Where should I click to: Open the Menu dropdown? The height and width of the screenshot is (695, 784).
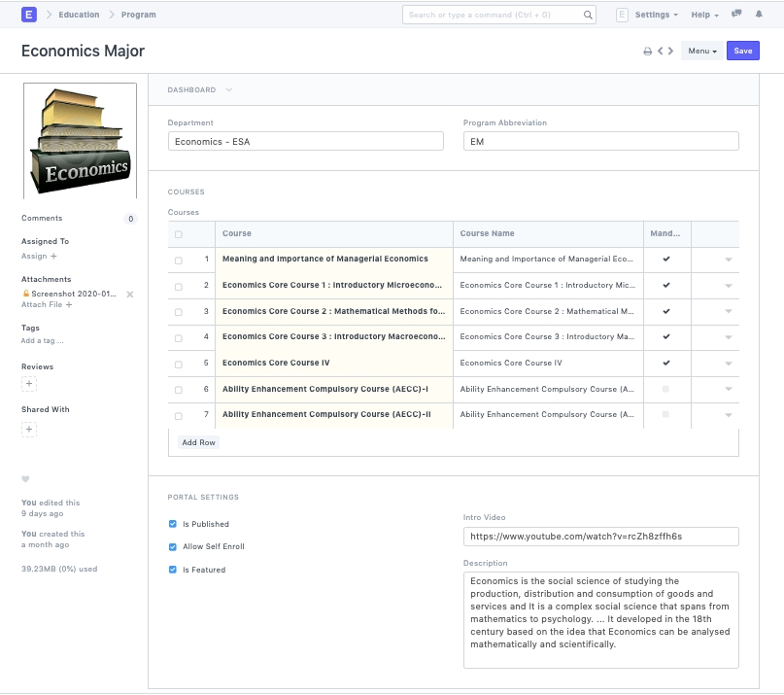click(x=701, y=52)
